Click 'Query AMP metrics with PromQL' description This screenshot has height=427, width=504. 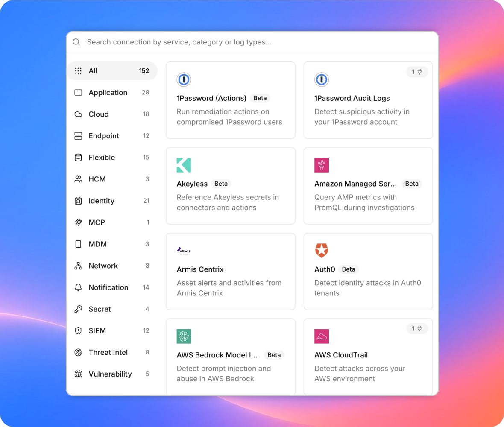click(364, 202)
